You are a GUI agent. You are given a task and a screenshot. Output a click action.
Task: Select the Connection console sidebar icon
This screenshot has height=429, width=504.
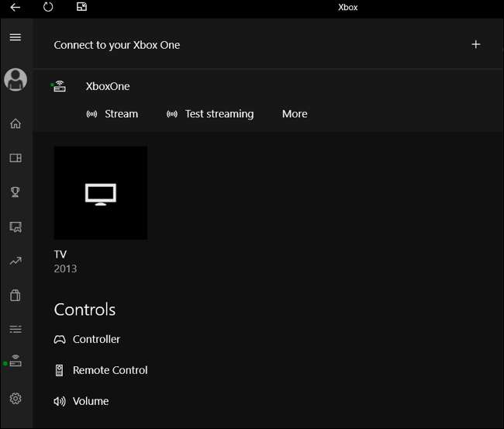[x=16, y=362]
